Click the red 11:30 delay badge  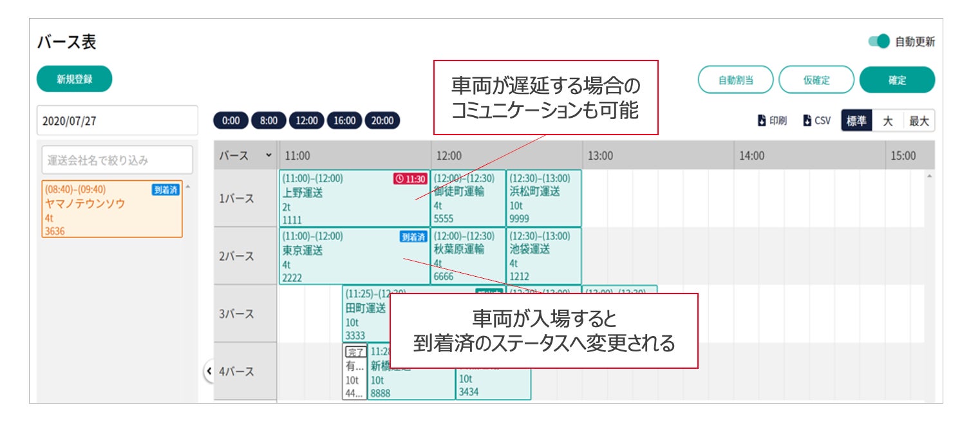click(x=411, y=178)
